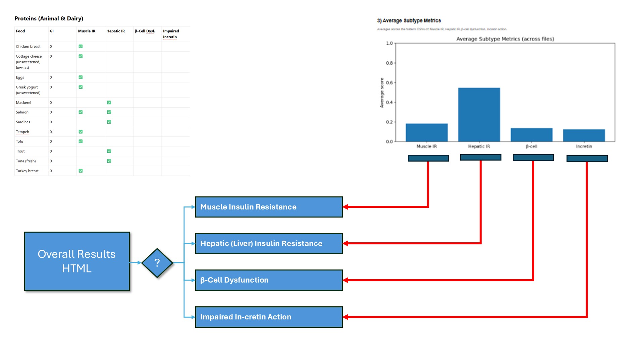This screenshot has width=644, height=362.
Task: Toggle Turkey breast Muscle IR checkbox
Action: point(80,171)
